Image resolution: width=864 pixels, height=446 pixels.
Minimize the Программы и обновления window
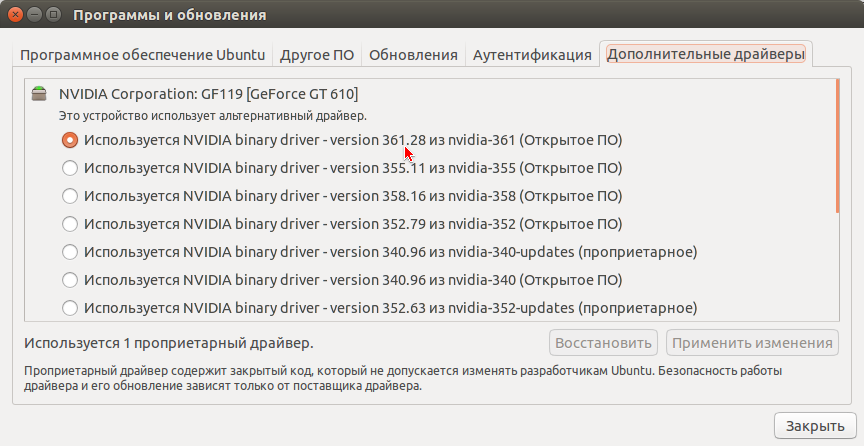pyautogui.click(x=36, y=15)
